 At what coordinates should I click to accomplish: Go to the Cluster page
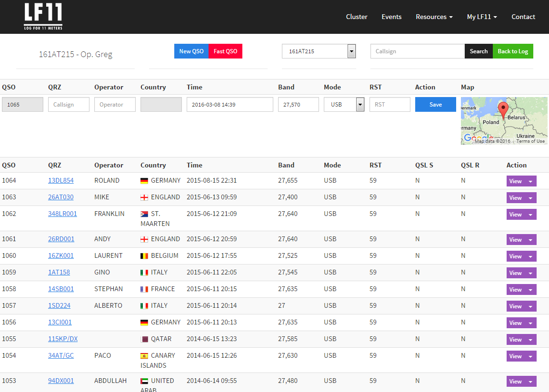pyautogui.click(x=356, y=17)
